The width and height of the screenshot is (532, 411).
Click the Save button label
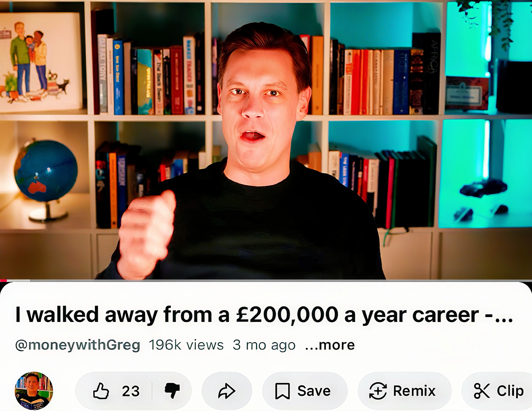pyautogui.click(x=314, y=391)
